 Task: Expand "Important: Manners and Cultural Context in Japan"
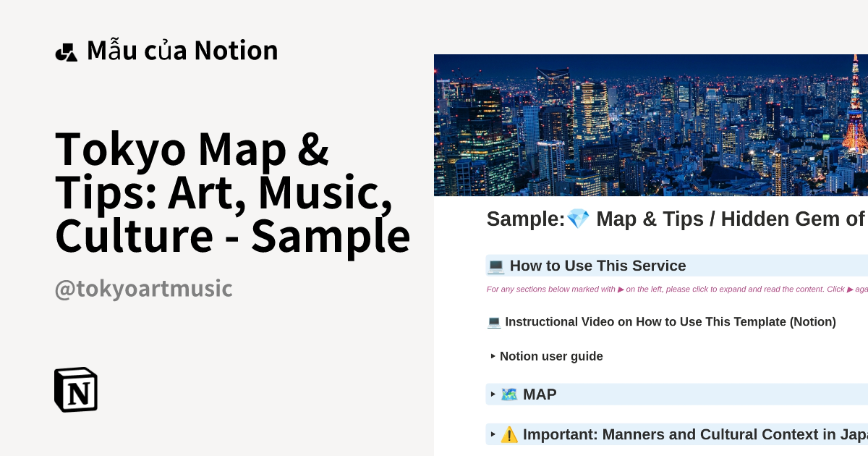coord(493,434)
